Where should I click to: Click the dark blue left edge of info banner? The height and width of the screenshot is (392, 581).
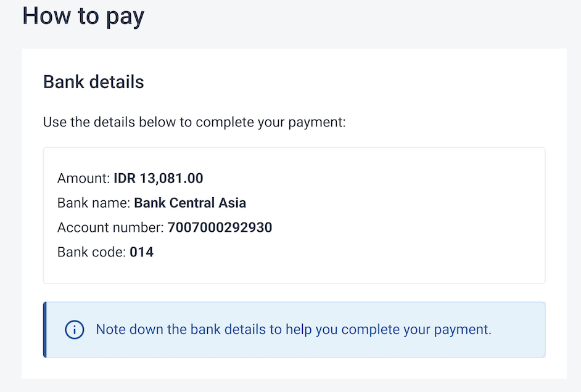coord(45,330)
